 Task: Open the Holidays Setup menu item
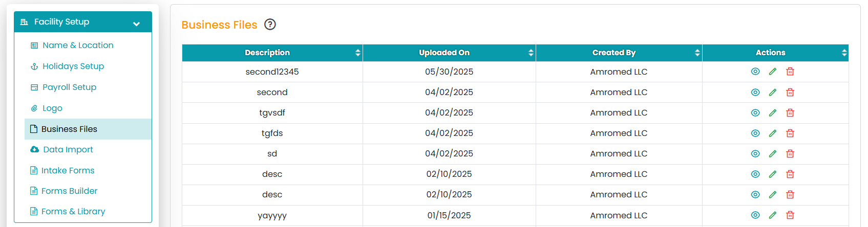(x=73, y=66)
